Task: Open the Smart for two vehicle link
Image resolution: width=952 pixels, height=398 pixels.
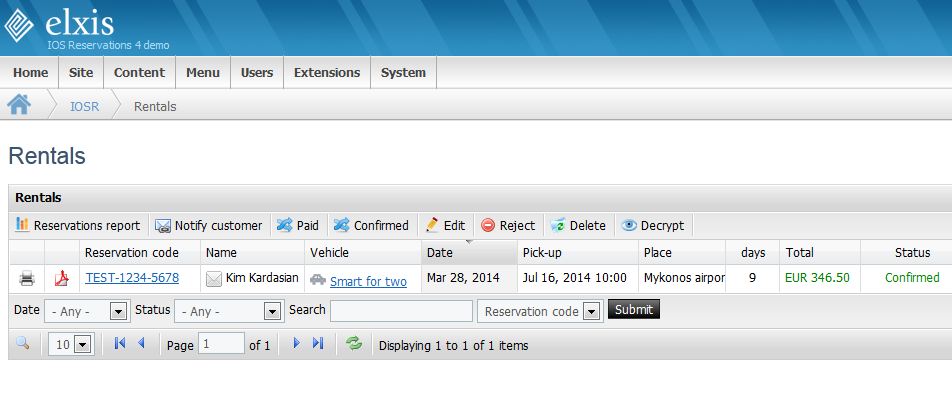Action: tap(369, 282)
